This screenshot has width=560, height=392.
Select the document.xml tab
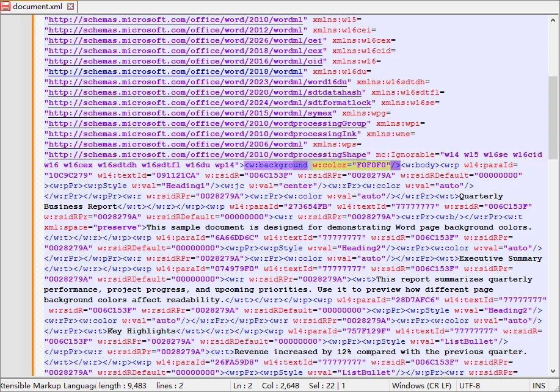38,7
